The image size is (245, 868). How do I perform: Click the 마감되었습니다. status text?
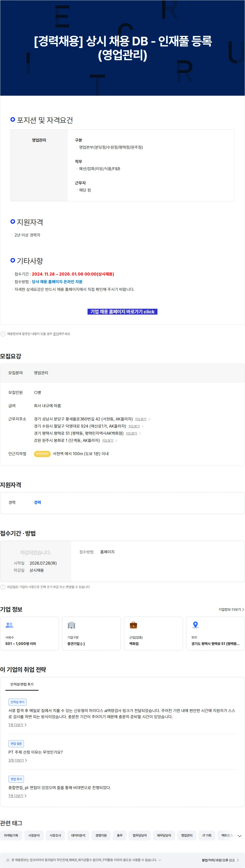point(36,553)
